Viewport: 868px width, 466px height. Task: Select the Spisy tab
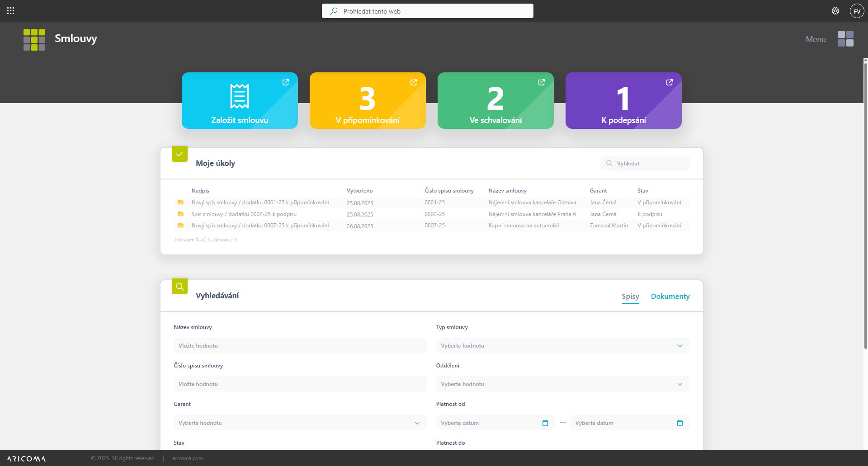pos(630,297)
